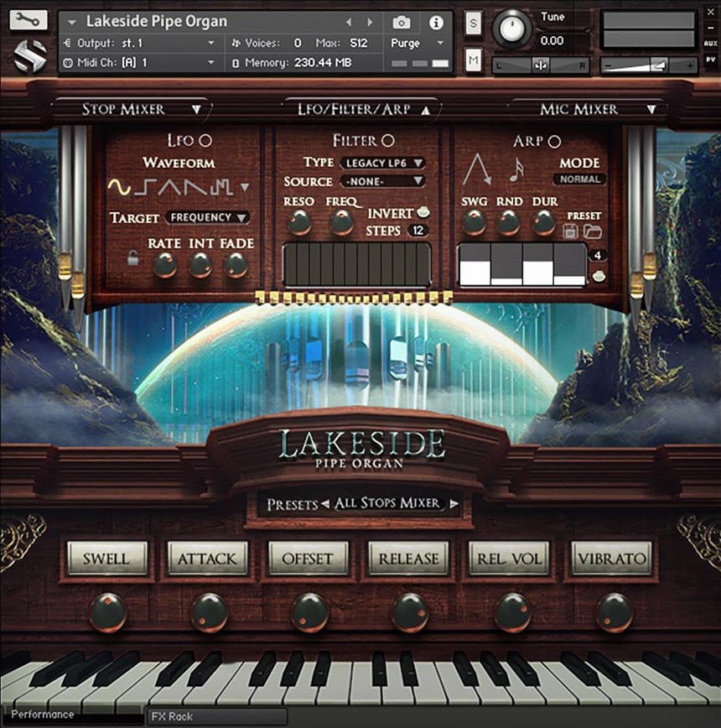The width and height of the screenshot is (721, 728).
Task: Open the Output st. 1 dropdown
Action: click(x=142, y=43)
